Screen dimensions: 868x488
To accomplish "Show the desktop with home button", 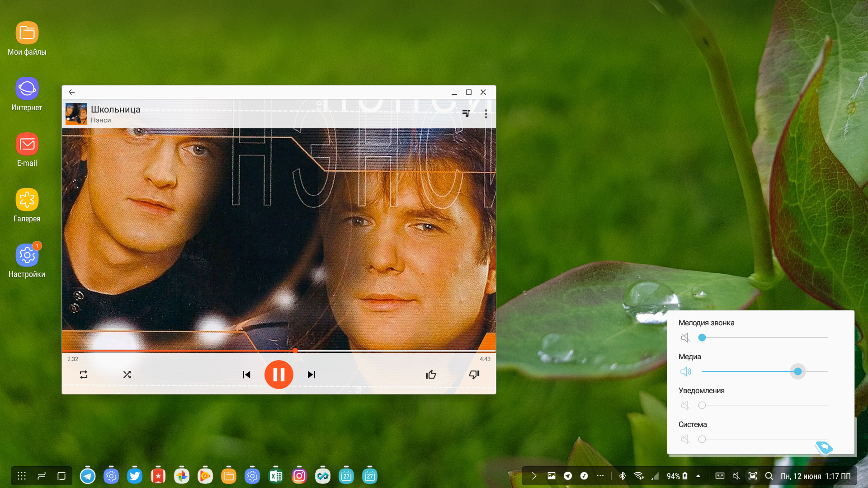I will pyautogui.click(x=61, y=476).
